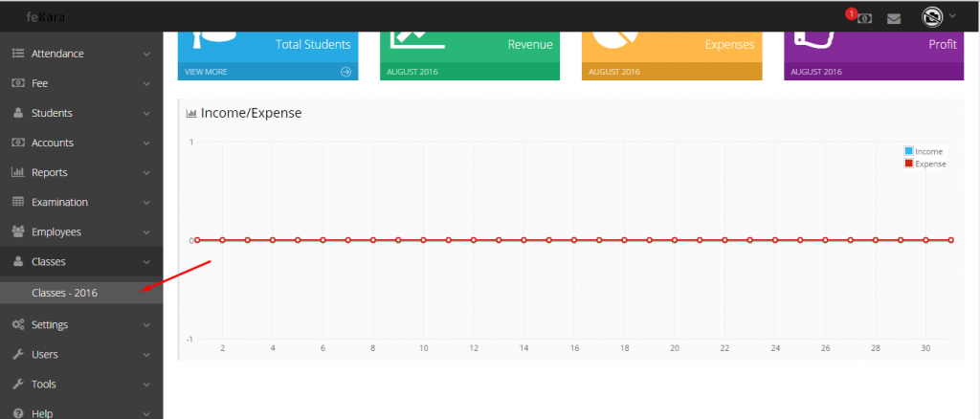Click the Accounts money icon in sidebar
Screen dimensions: 980x419
click(x=18, y=143)
